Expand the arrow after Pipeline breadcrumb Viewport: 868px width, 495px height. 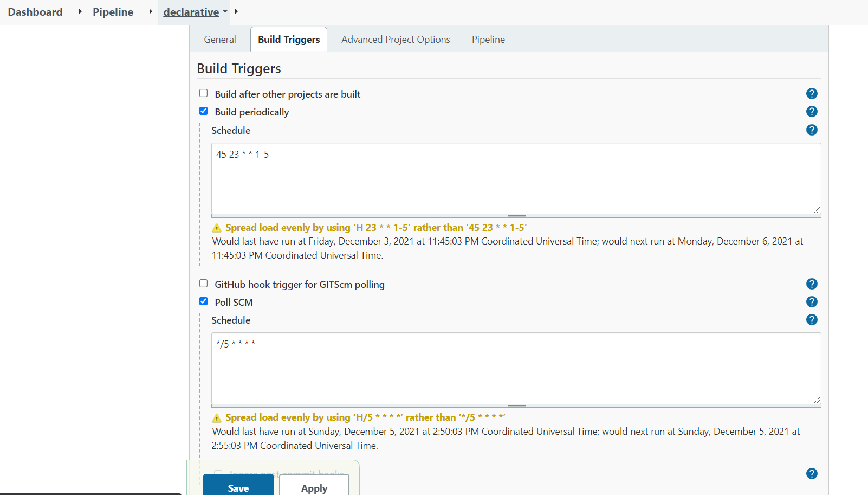pos(151,11)
